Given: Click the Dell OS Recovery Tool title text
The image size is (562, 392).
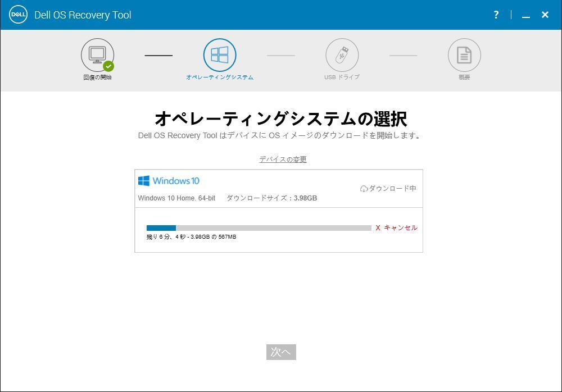Looking at the screenshot, I should 83,15.
